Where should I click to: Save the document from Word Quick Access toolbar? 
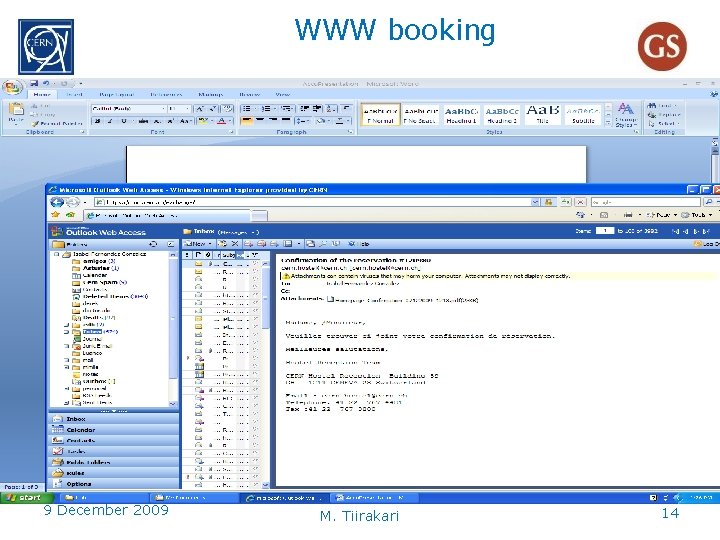pyautogui.click(x=34, y=84)
